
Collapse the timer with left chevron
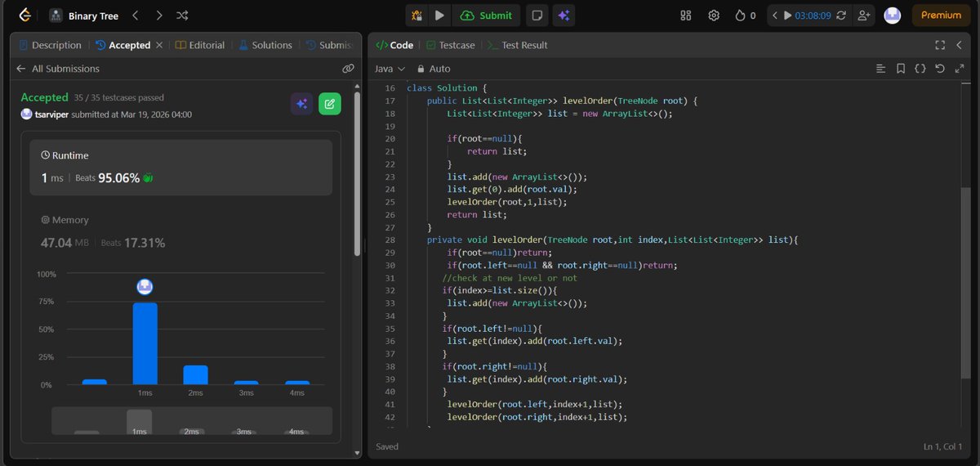pos(775,15)
